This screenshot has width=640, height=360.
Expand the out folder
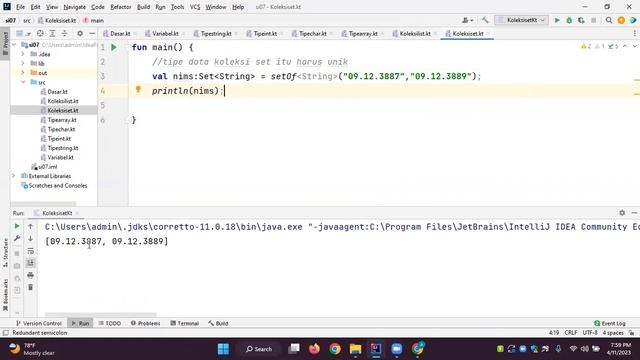pos(22,73)
